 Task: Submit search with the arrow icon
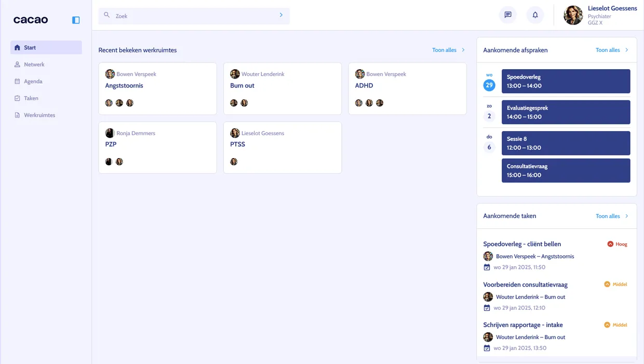pos(281,15)
